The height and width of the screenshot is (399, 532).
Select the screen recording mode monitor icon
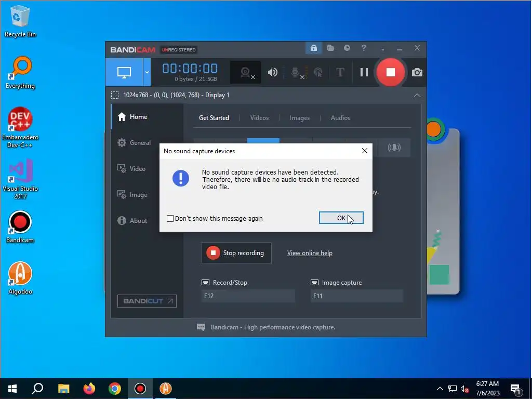point(124,72)
